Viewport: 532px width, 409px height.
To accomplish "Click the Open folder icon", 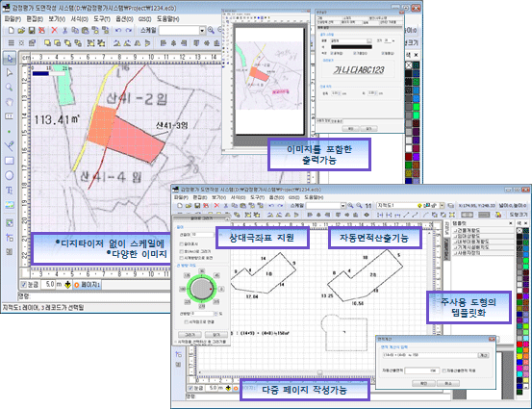I will [x=21, y=31].
